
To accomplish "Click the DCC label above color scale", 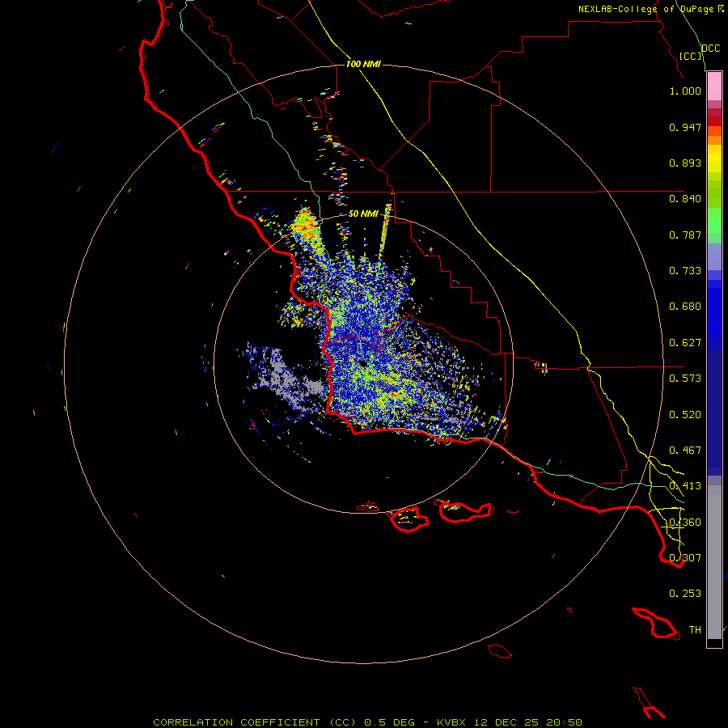I will 711,49.
